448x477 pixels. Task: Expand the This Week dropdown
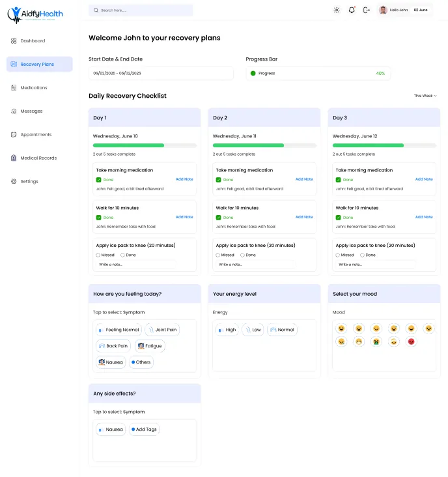425,96
